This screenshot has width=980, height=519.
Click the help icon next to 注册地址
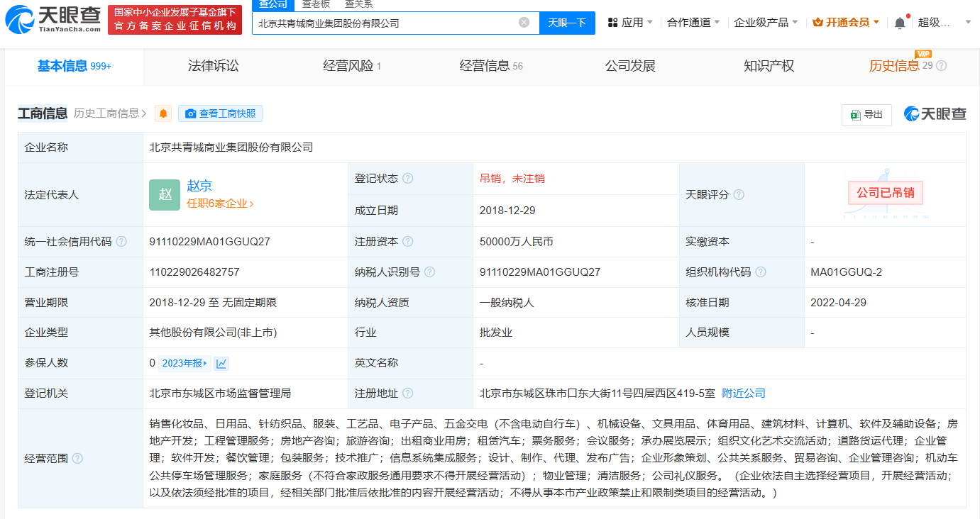(x=407, y=394)
